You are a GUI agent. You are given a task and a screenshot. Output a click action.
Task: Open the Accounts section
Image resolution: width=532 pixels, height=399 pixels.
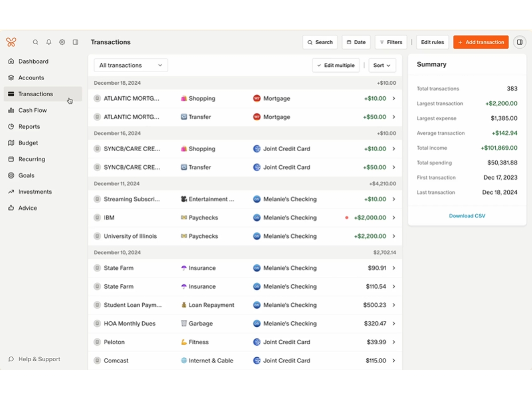click(x=43, y=78)
